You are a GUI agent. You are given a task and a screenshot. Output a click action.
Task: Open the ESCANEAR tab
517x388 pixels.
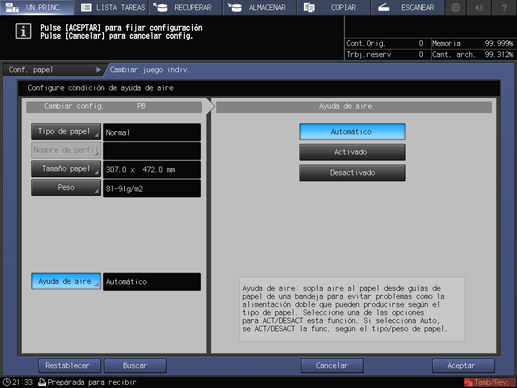point(408,7)
